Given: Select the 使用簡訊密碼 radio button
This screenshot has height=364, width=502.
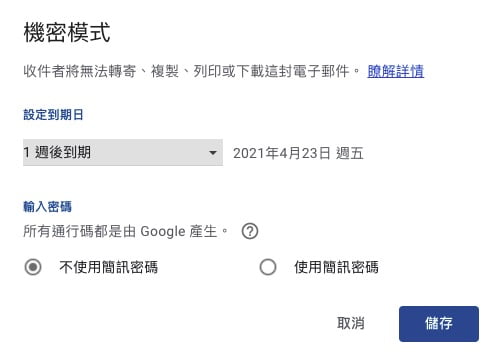Looking at the screenshot, I should 268,267.
